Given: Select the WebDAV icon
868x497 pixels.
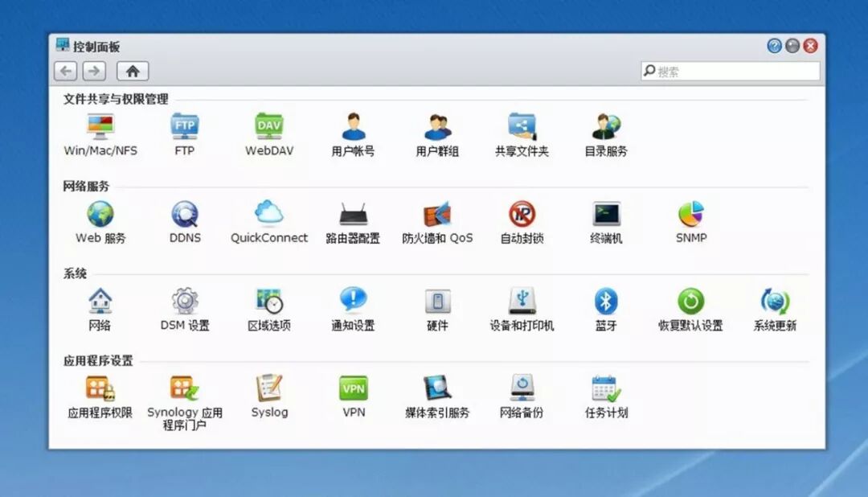Looking at the screenshot, I should point(268,129).
